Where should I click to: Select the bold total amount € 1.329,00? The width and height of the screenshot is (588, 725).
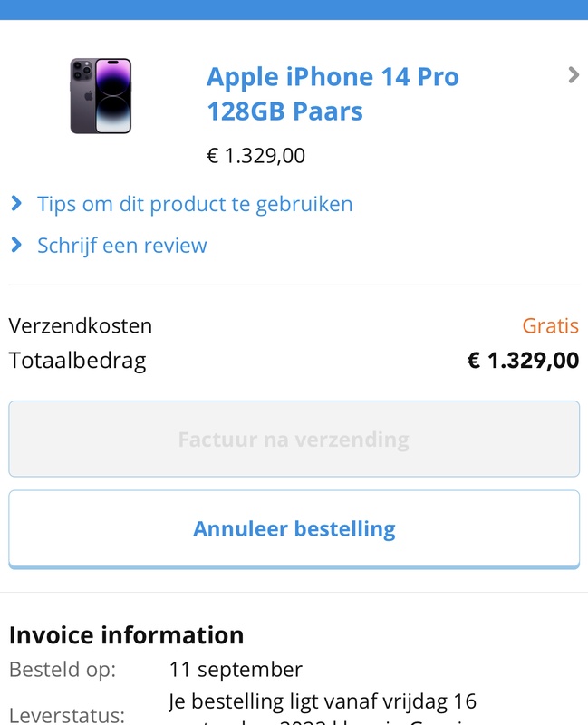(523, 361)
